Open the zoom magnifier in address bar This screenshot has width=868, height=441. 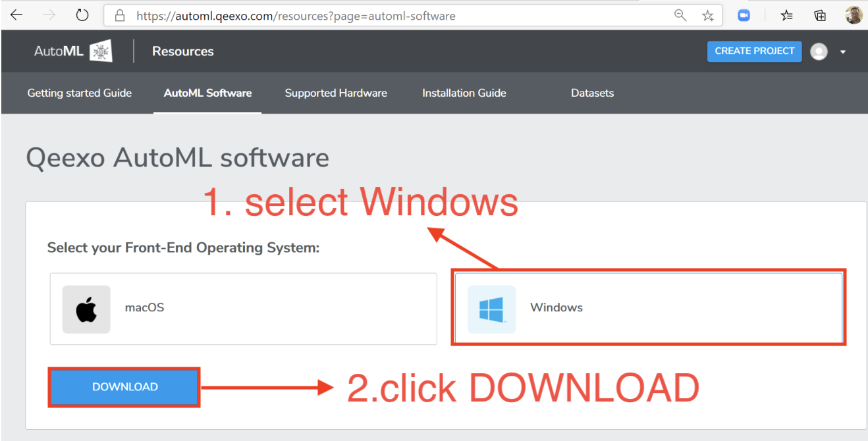(680, 15)
